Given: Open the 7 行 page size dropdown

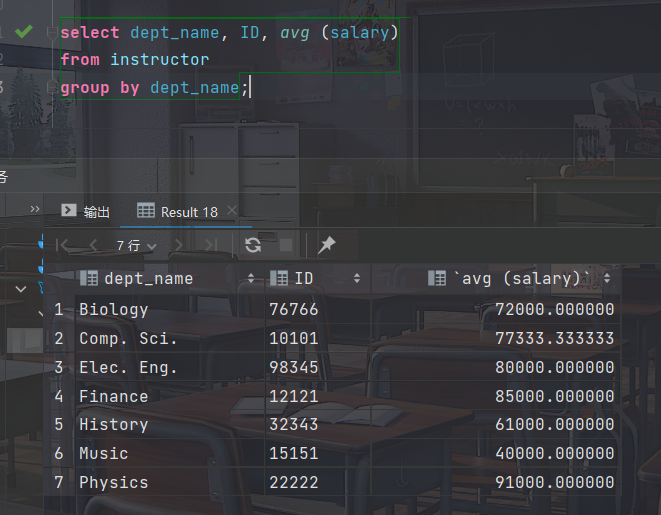Looking at the screenshot, I should pyautogui.click(x=136, y=245).
